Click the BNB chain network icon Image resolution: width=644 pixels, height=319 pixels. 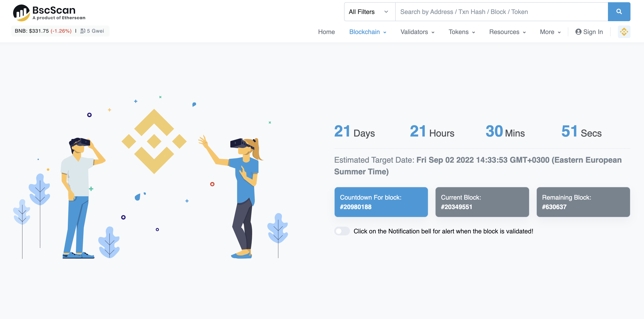(624, 32)
